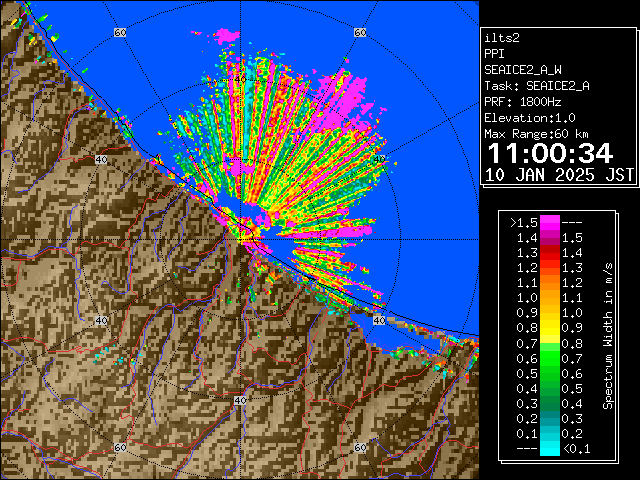
Task: Click the "Task: SEAICE2_A" line
Action: [x=537, y=86]
